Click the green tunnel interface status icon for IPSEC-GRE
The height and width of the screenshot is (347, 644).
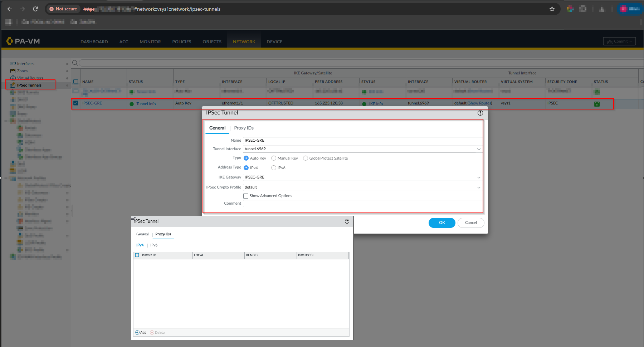[597, 104]
